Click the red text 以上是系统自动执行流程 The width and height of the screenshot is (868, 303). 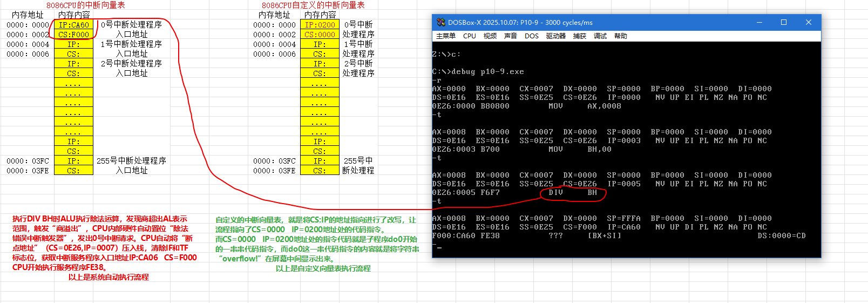click(x=109, y=277)
